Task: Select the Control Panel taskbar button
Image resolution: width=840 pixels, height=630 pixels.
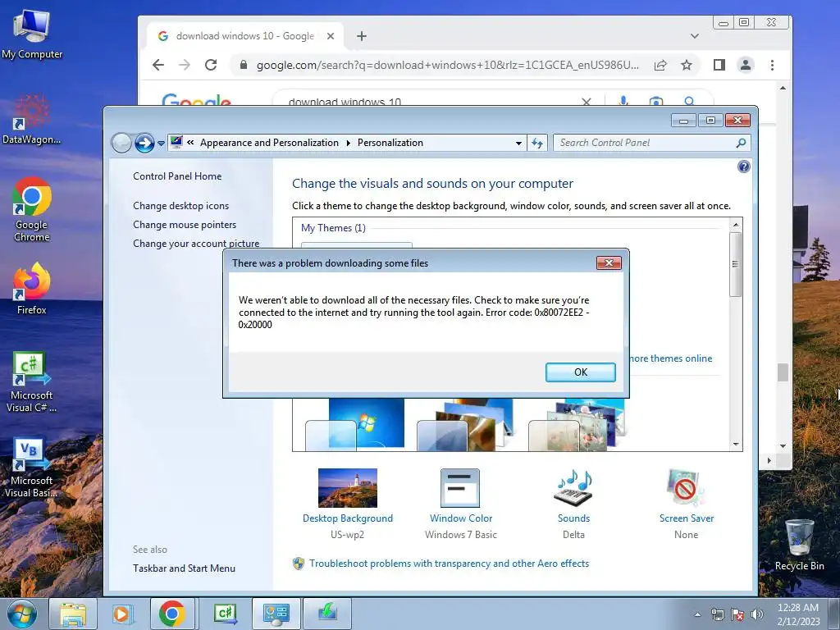Action: (276, 614)
